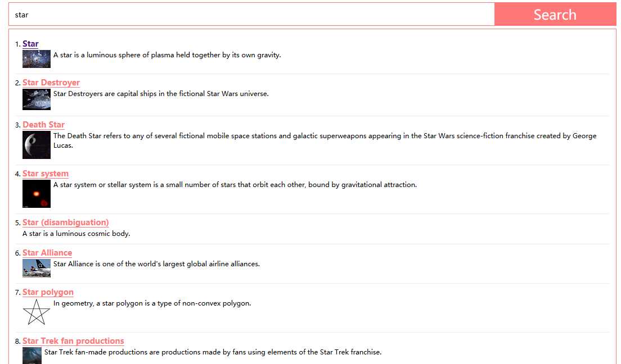
Task: Open the 'Star' result link
Action: coord(30,44)
